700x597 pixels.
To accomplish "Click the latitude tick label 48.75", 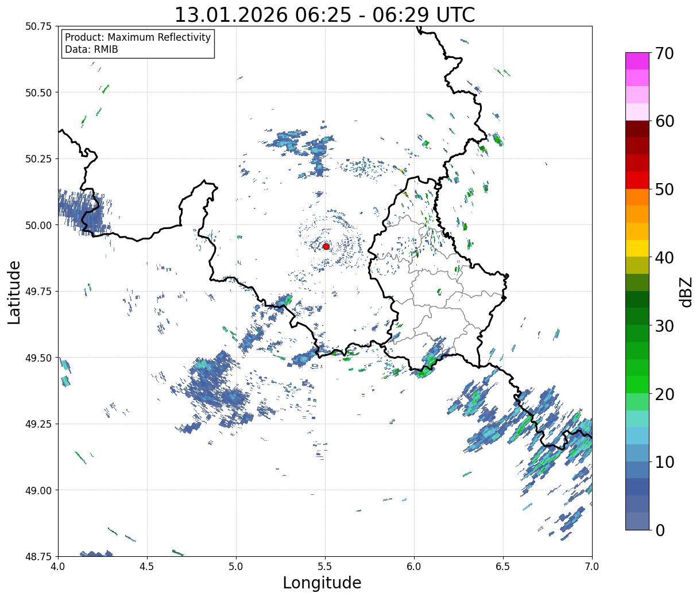I will click(x=38, y=556).
